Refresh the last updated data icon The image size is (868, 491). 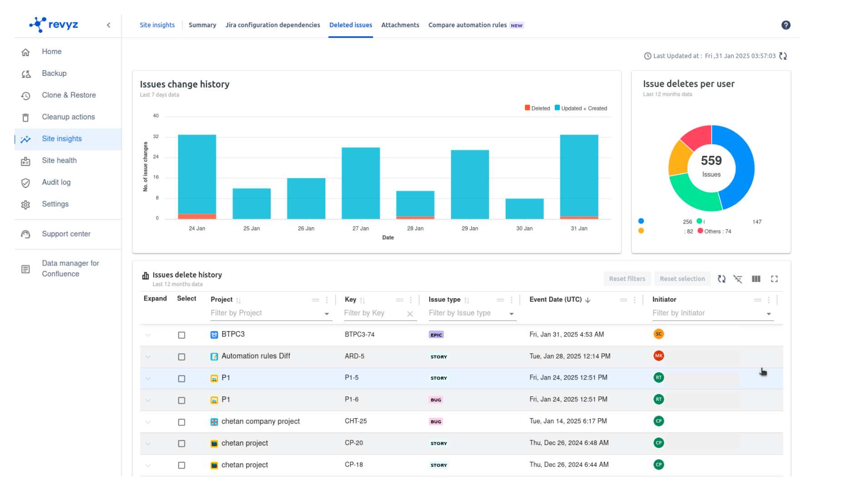(783, 56)
